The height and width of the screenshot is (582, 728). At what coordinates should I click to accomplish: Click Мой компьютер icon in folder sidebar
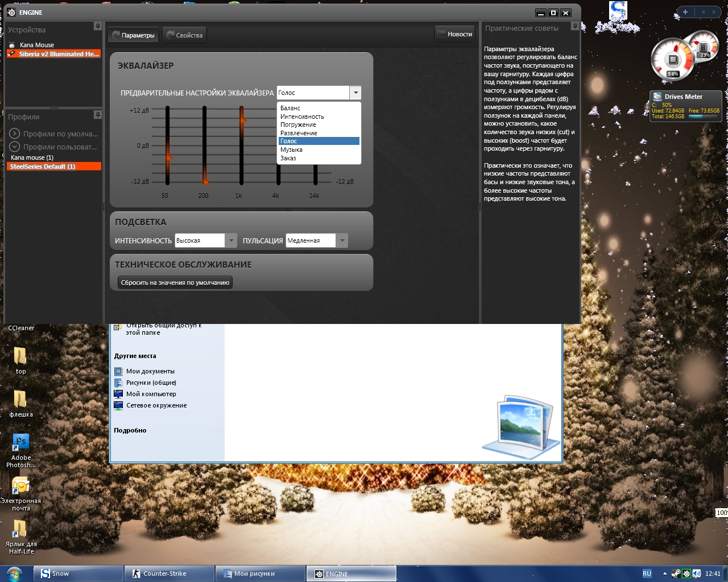coord(118,394)
